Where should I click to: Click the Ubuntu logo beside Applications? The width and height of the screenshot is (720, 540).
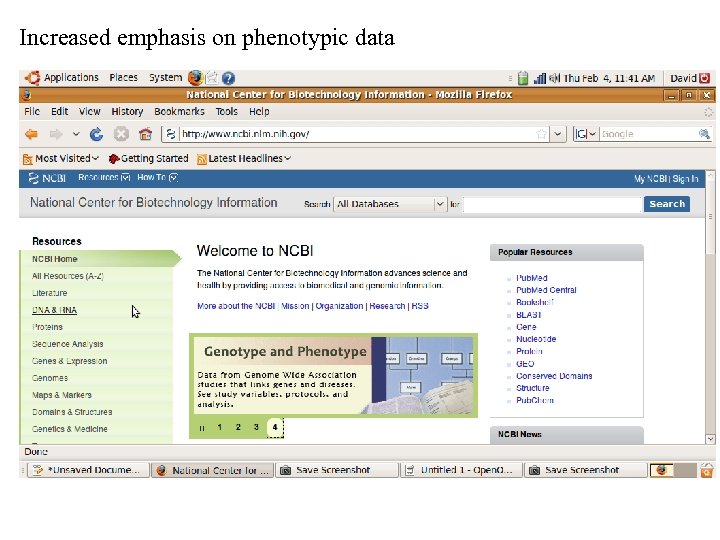point(32,78)
